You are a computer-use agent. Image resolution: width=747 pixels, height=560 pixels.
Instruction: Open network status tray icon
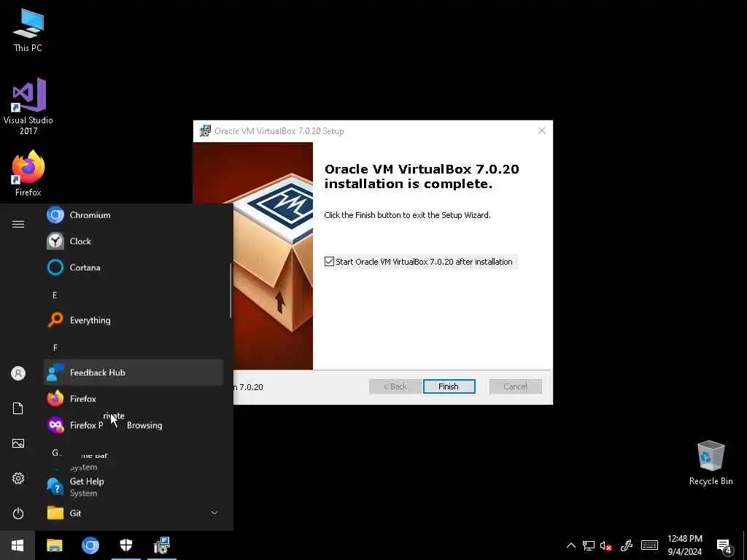(x=589, y=545)
